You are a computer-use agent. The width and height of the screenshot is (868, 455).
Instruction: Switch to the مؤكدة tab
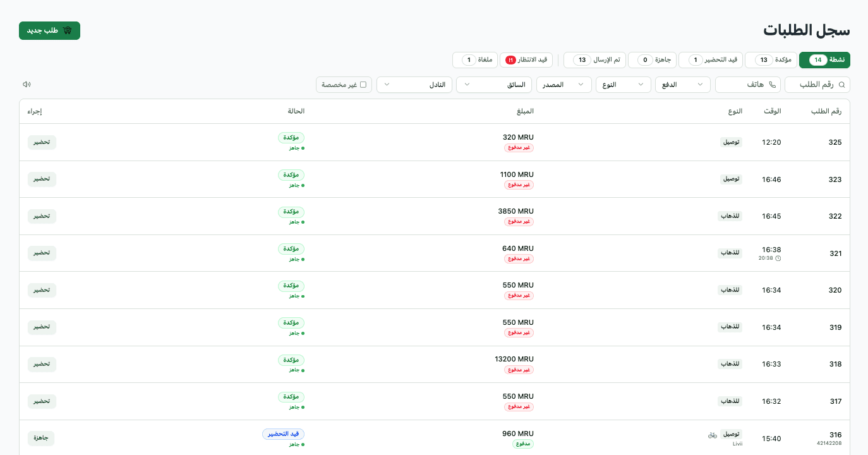[771, 60]
